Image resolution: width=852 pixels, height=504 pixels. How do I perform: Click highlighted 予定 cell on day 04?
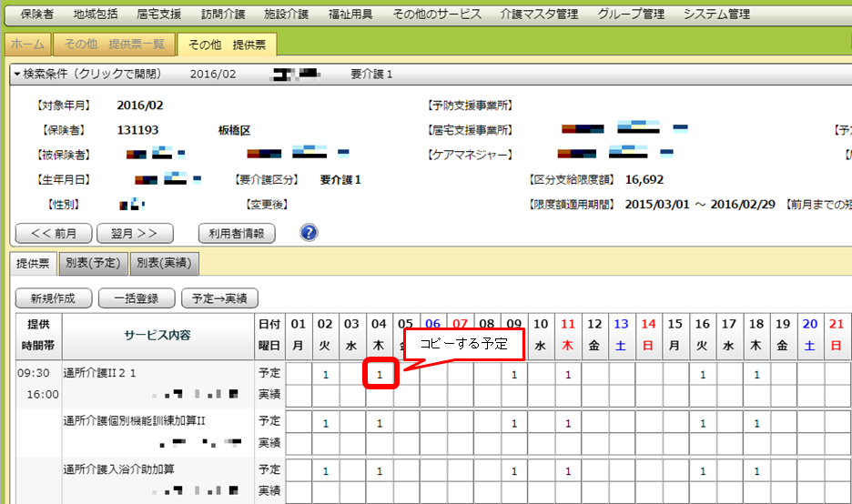[x=380, y=374]
